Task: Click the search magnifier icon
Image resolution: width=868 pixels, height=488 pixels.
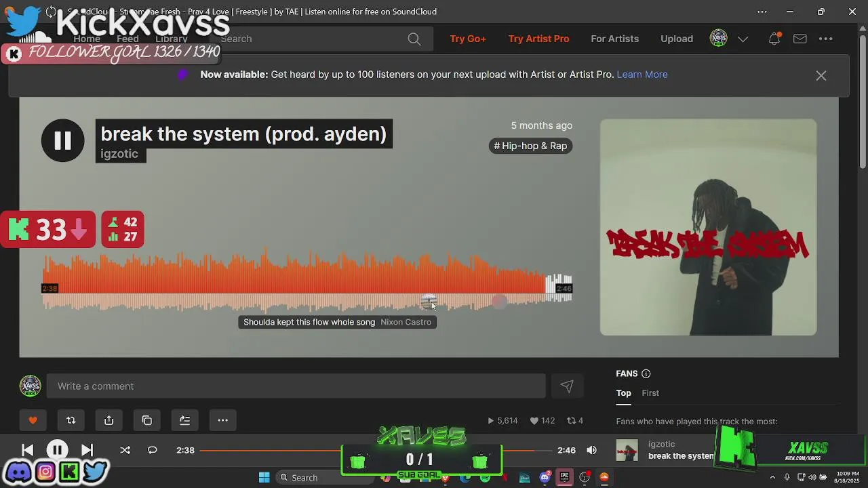Action: pos(414,39)
